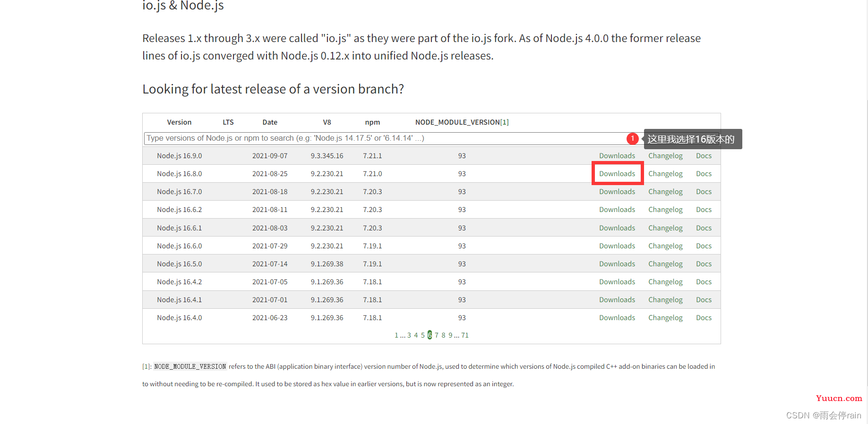The height and width of the screenshot is (424, 868).
Task: View Changelog for Node.js 16.4.0
Action: coord(665,318)
